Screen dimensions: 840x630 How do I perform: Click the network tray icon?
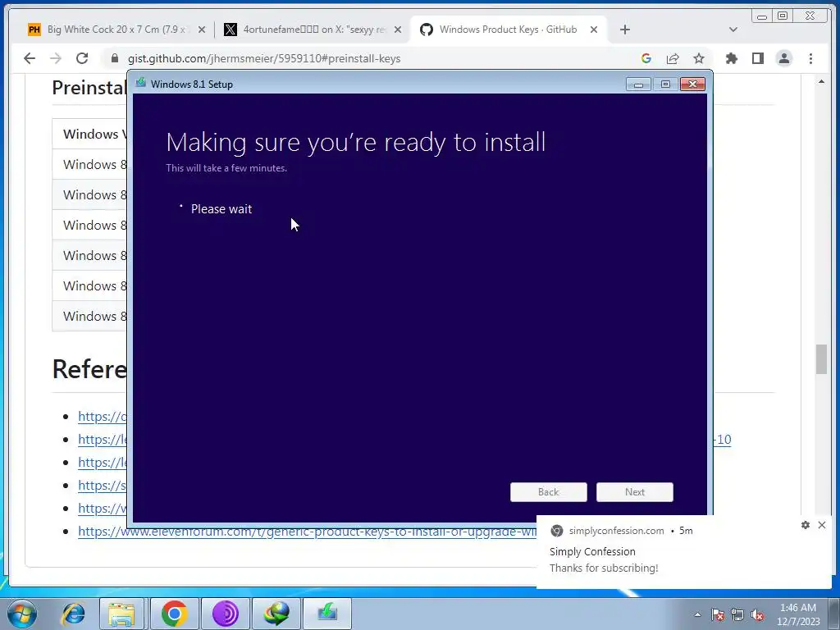tap(737, 614)
